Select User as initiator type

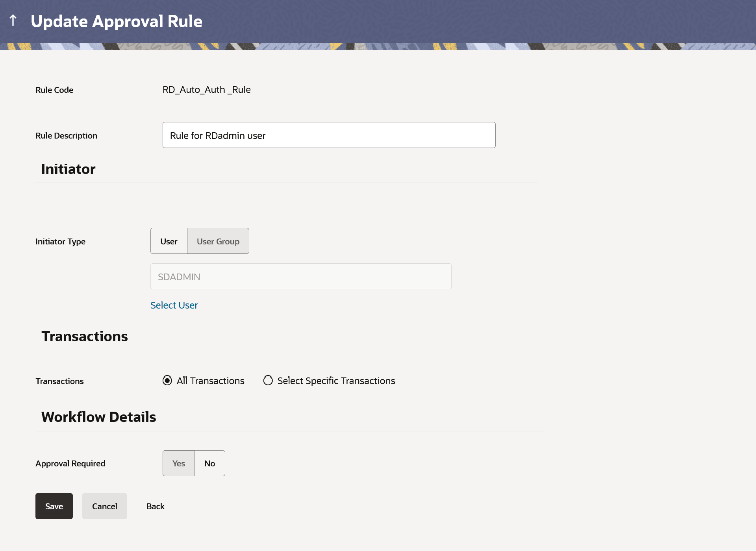pos(169,241)
